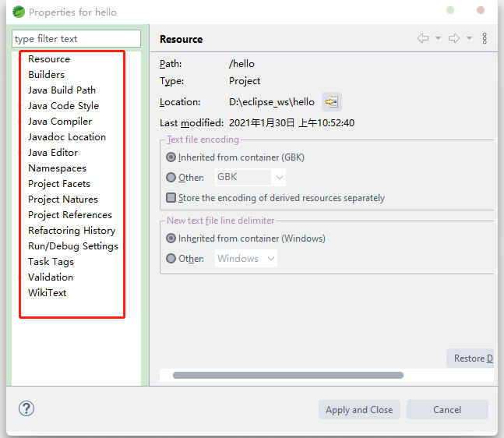Click the Cancel button

tap(447, 410)
